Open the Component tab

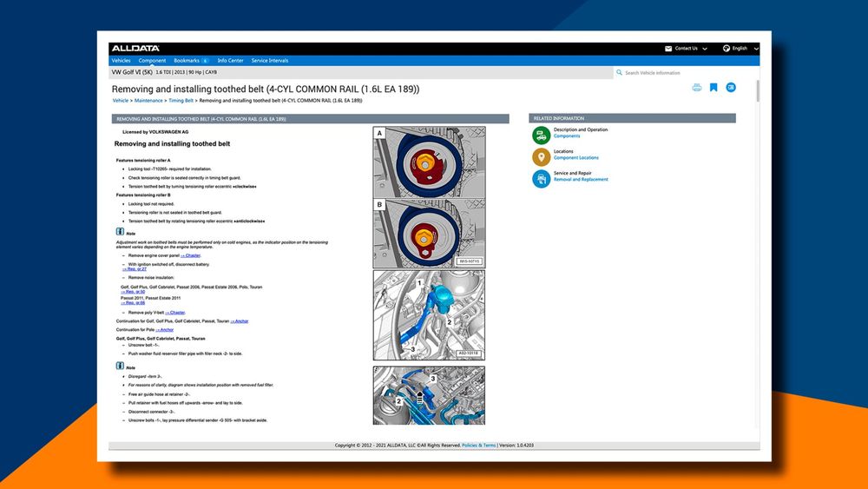[x=152, y=60]
